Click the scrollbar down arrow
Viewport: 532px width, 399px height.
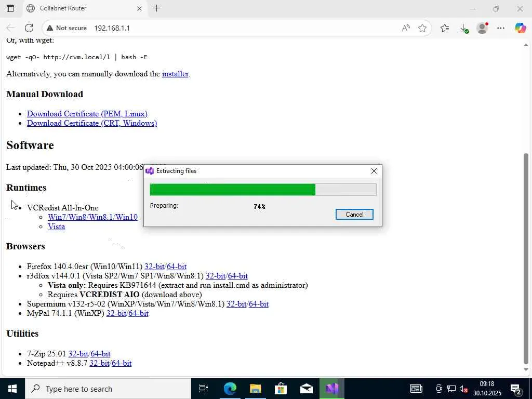(x=526, y=370)
